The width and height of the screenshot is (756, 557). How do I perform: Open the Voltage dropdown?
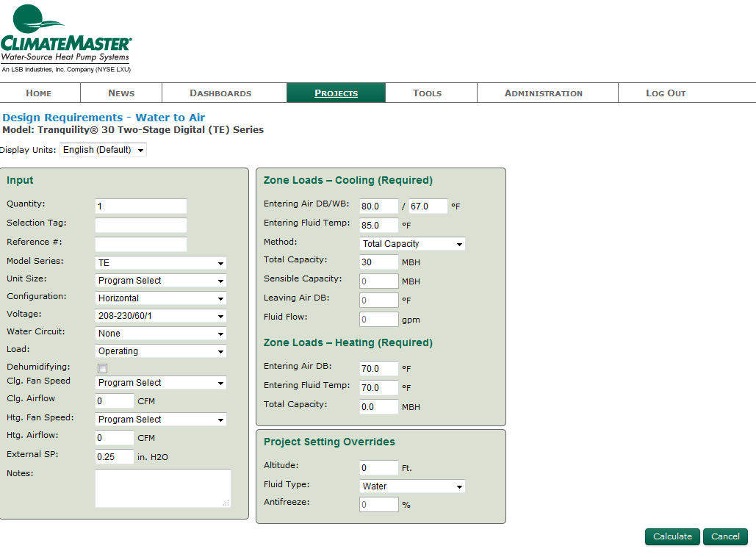(x=161, y=316)
